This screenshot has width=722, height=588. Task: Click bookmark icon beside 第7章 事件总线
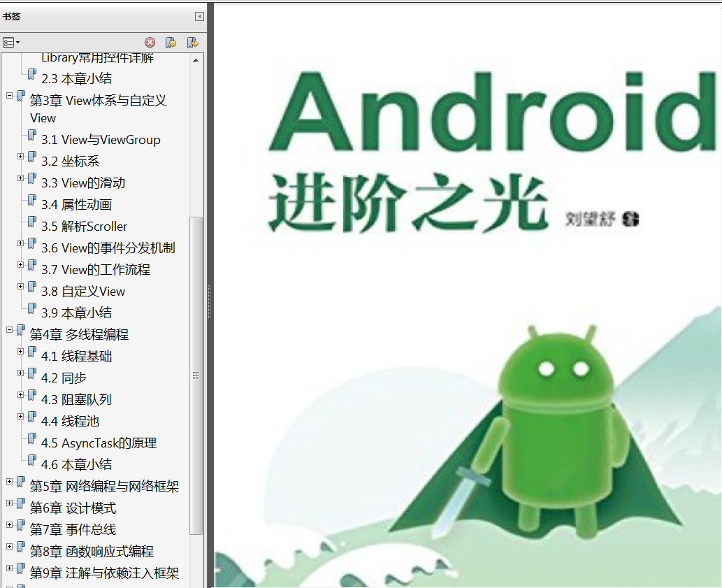click(21, 525)
